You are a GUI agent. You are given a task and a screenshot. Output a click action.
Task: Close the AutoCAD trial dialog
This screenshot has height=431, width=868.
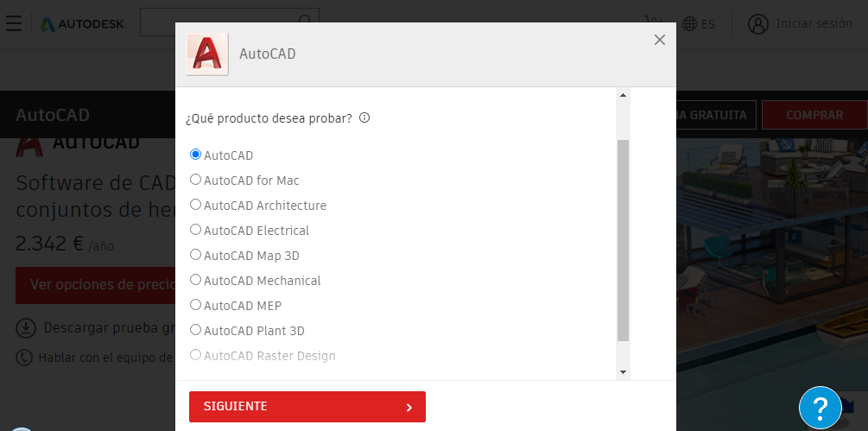coord(660,40)
